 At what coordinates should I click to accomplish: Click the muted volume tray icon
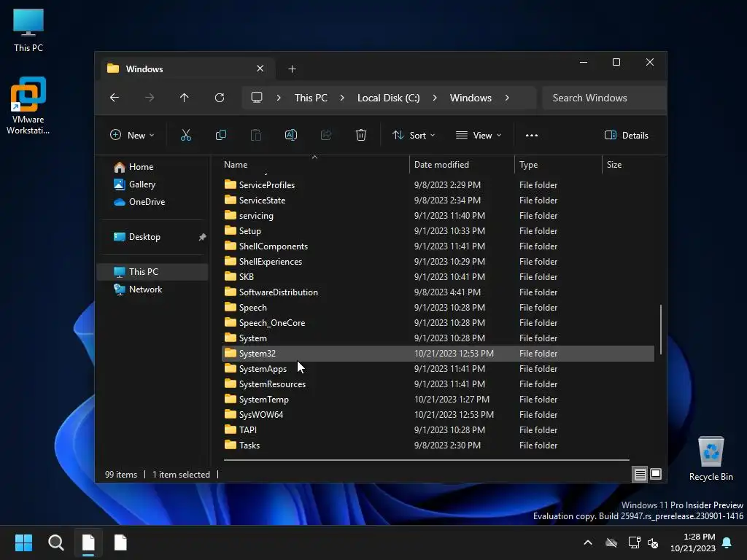tap(653, 542)
